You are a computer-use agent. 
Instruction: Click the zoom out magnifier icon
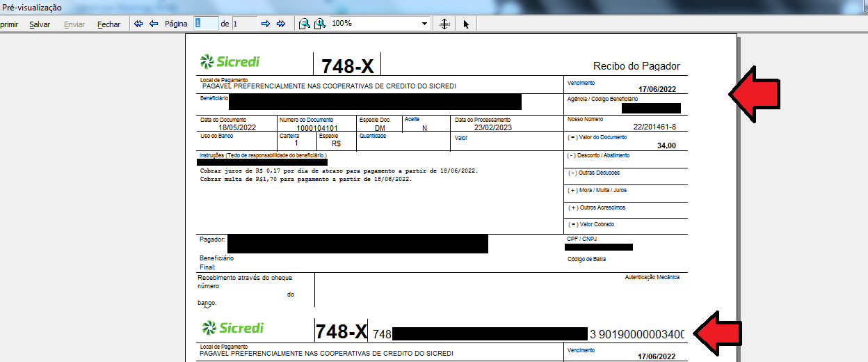pyautogui.click(x=304, y=24)
